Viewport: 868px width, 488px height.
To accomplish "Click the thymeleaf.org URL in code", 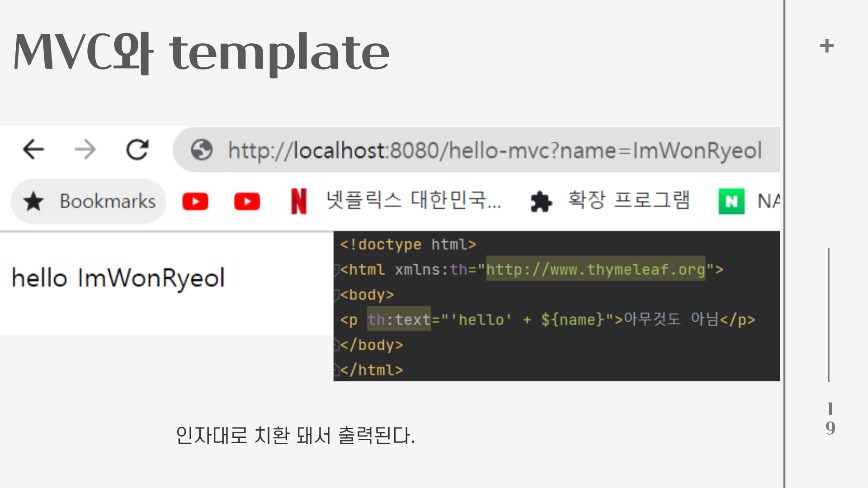I will tap(595, 270).
